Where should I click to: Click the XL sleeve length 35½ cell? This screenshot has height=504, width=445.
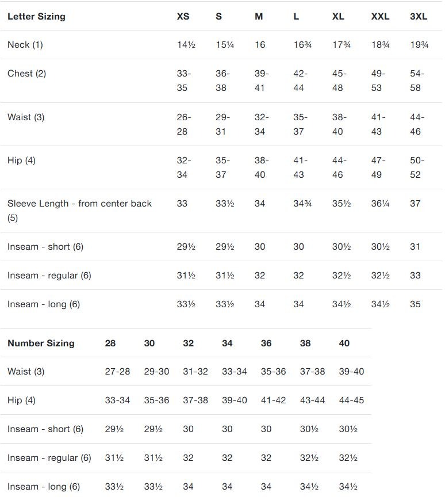point(341,204)
